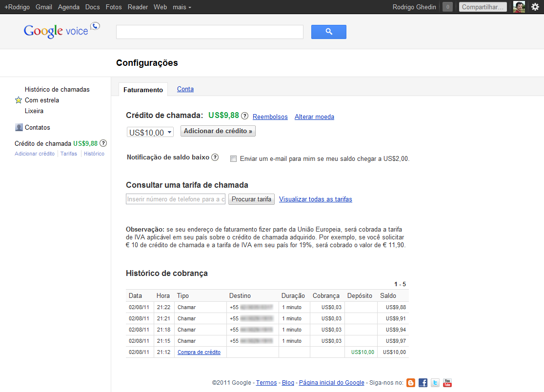The image size is (544, 392).
Task: Open the US$10,00 credit amount dropdown
Action: point(150,132)
